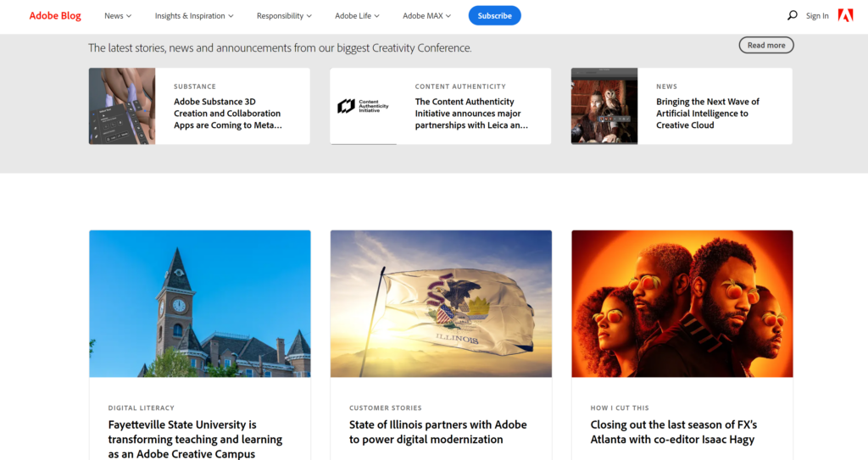The image size is (868, 460).
Task: Click the SUBSTANCE category label
Action: tap(195, 86)
